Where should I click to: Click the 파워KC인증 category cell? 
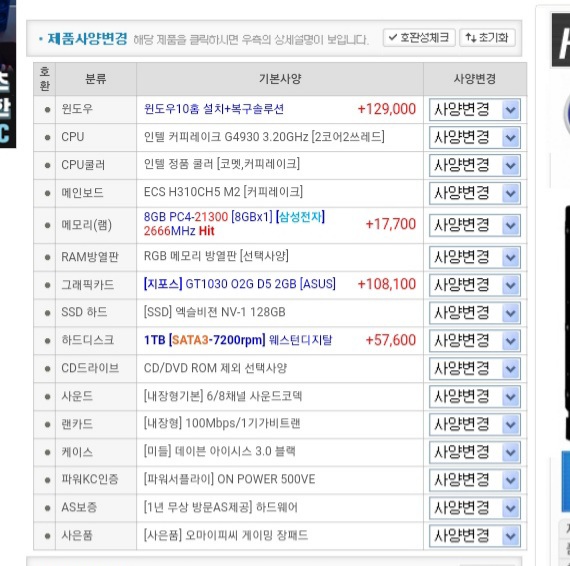pyautogui.click(x=96, y=480)
